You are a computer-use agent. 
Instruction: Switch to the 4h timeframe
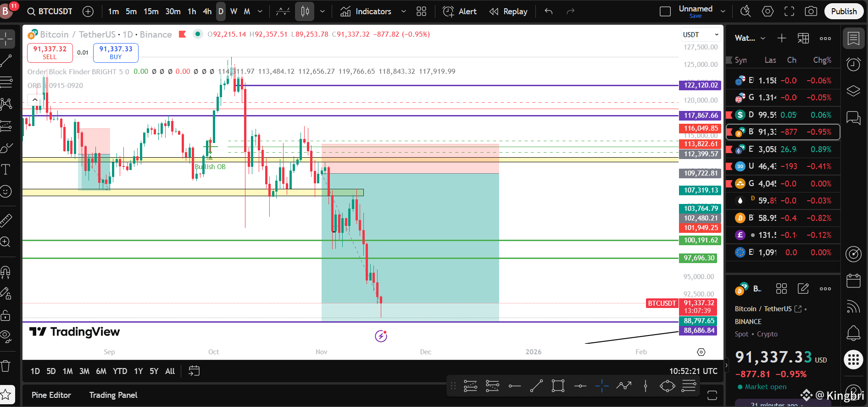click(207, 11)
